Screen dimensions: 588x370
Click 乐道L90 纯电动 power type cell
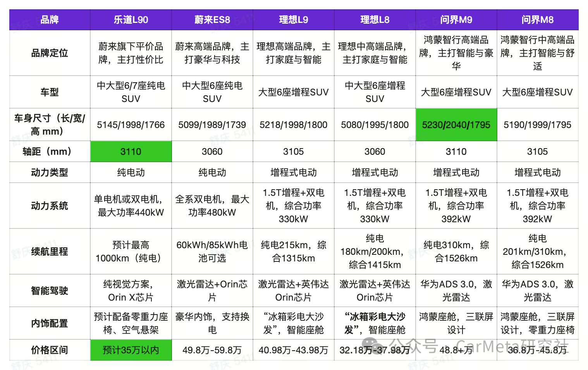click(x=131, y=173)
